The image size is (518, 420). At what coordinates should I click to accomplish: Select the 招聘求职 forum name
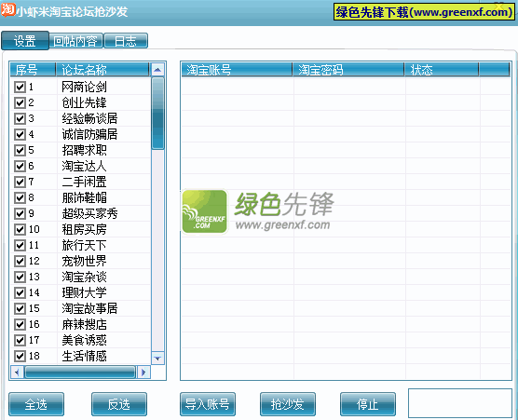click(x=84, y=151)
